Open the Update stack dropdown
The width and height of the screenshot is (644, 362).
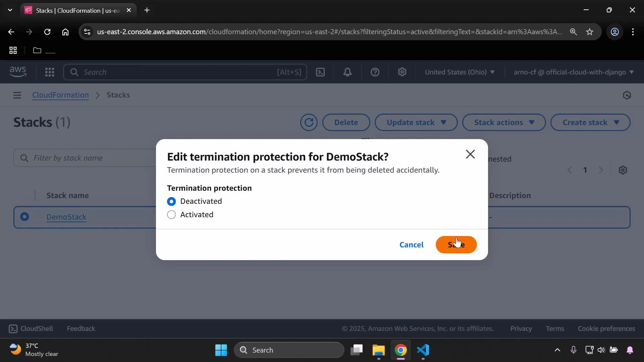[416, 122]
